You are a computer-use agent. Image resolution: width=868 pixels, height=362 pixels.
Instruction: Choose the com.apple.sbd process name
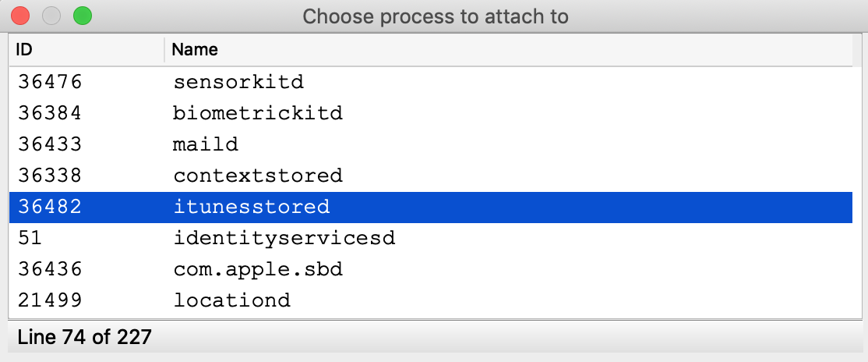[x=257, y=269]
